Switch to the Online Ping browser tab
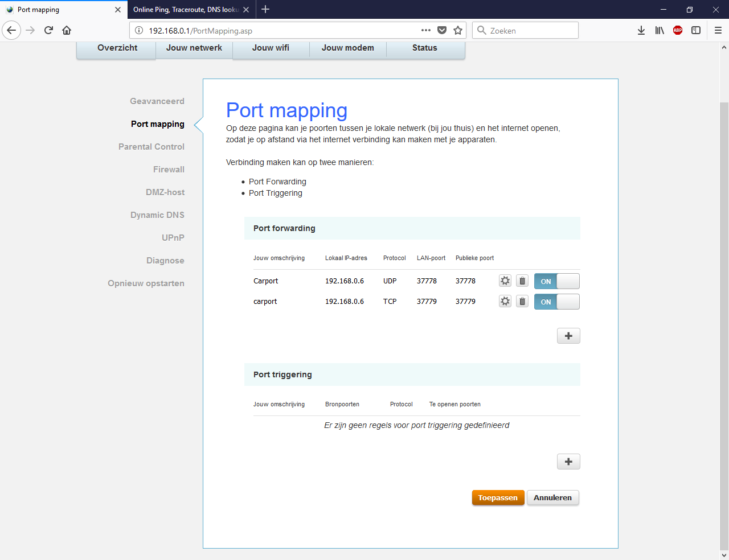The width and height of the screenshot is (729, 560). point(185,10)
